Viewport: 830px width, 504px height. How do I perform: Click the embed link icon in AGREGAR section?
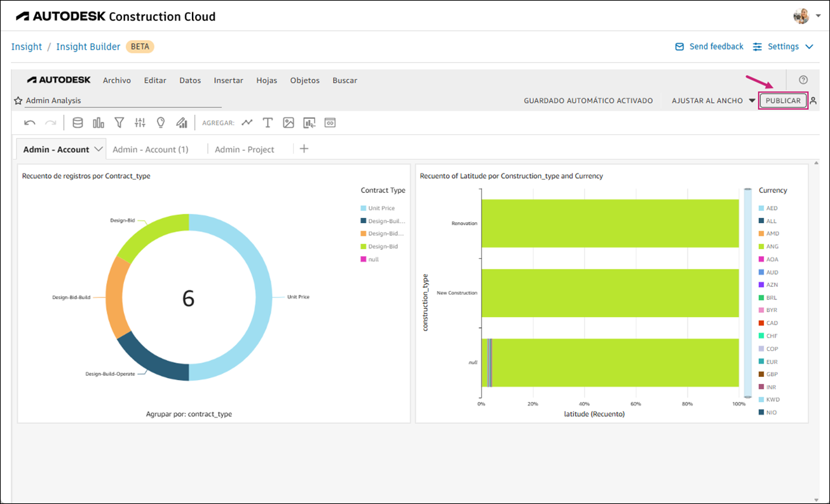[330, 122]
